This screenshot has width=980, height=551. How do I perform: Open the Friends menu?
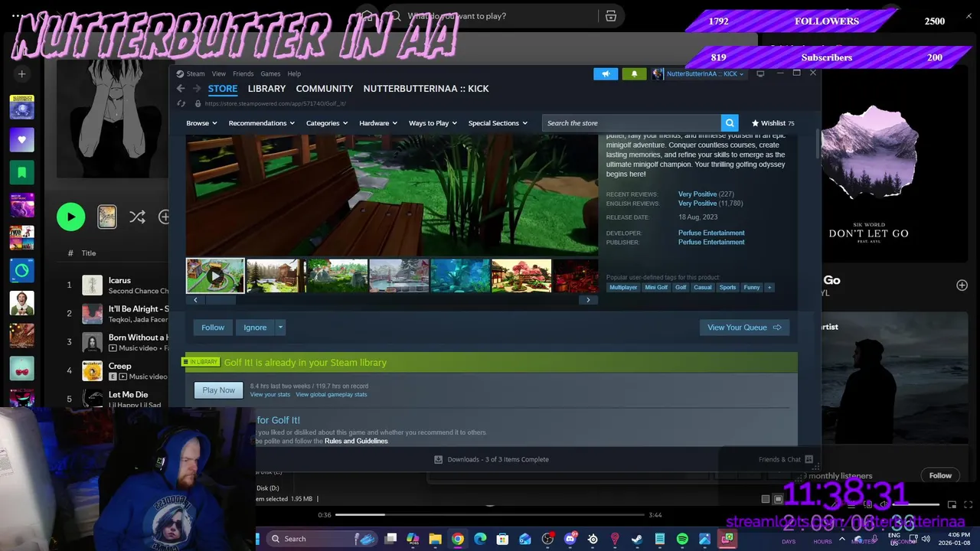(243, 74)
